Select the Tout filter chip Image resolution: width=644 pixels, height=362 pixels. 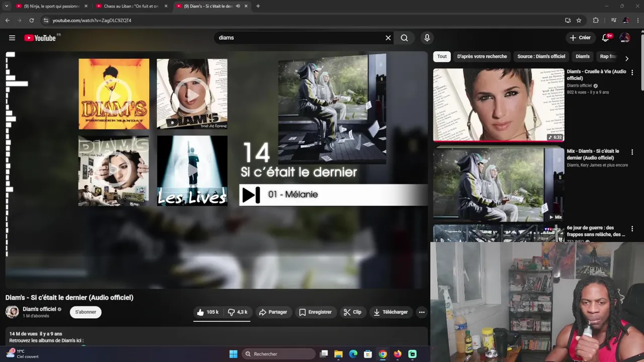point(442,56)
